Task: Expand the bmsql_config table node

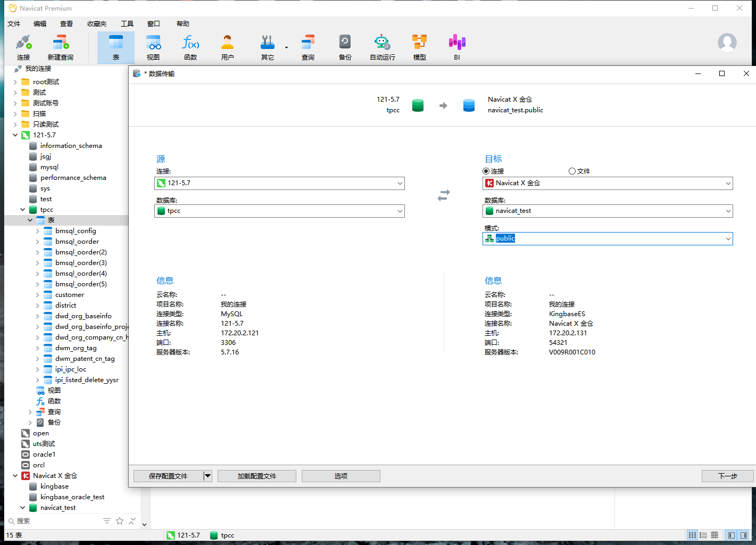Action: (37, 231)
